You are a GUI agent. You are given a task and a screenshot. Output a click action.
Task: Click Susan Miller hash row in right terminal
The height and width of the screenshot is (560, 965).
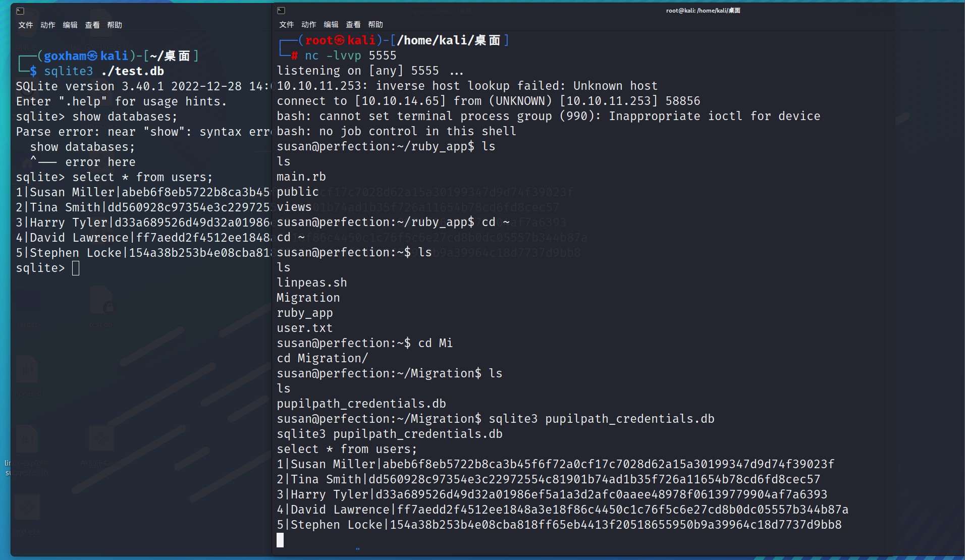click(555, 464)
